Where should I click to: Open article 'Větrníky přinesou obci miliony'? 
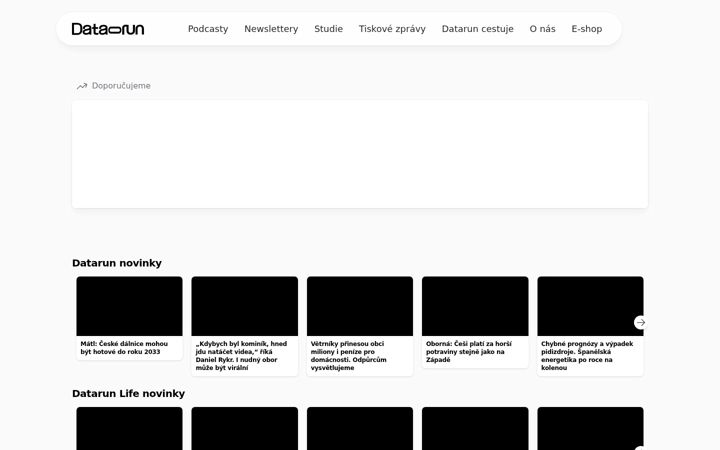[x=349, y=356]
